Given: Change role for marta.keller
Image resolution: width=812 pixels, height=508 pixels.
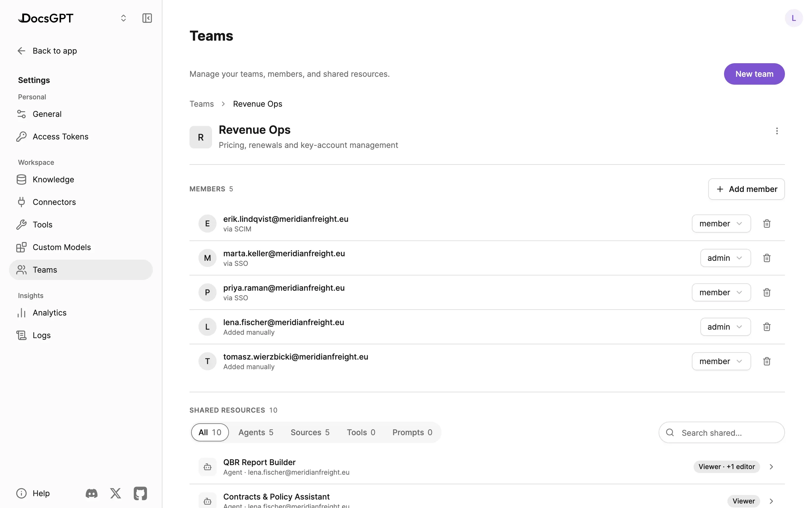Looking at the screenshot, I should (x=725, y=258).
